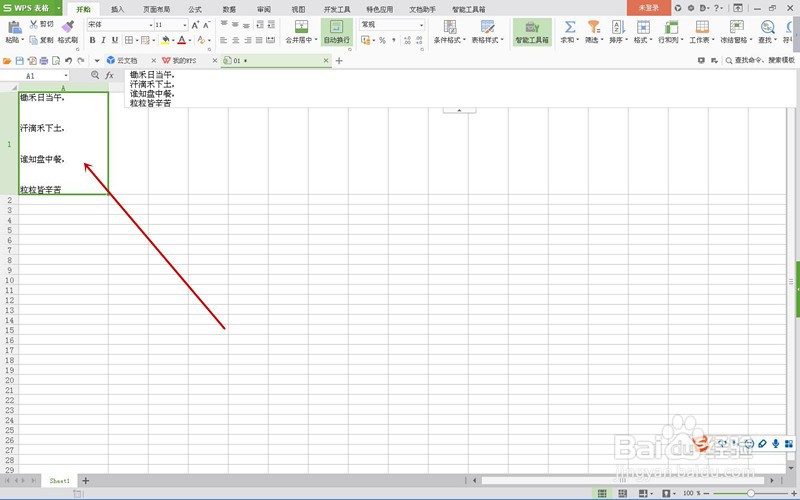
Task: Switch to the Formulas (公式) tab
Action: [x=194, y=9]
